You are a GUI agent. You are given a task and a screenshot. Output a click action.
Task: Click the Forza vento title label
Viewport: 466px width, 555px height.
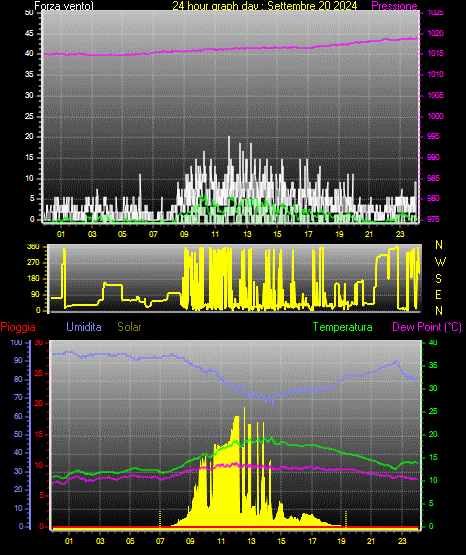coord(64,6)
